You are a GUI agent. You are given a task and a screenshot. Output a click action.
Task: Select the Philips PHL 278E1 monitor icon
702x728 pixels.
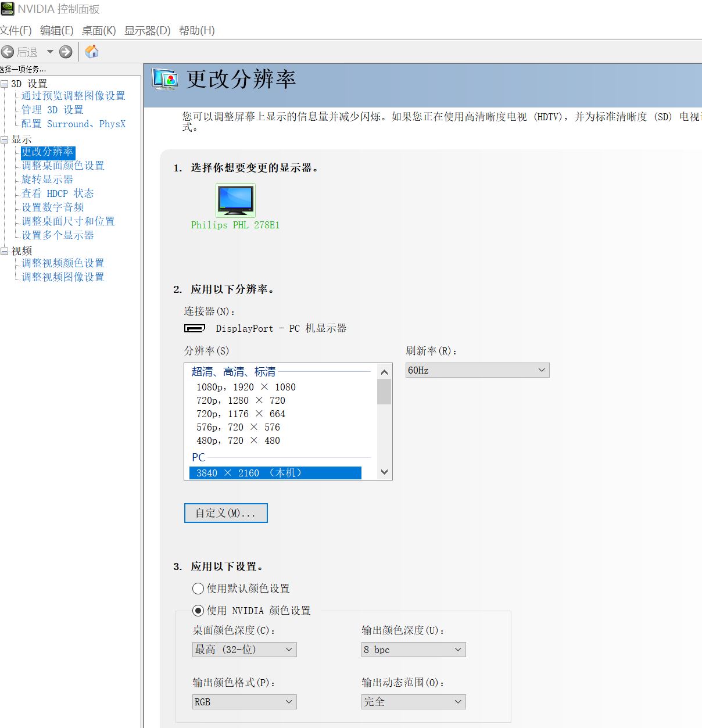[235, 200]
